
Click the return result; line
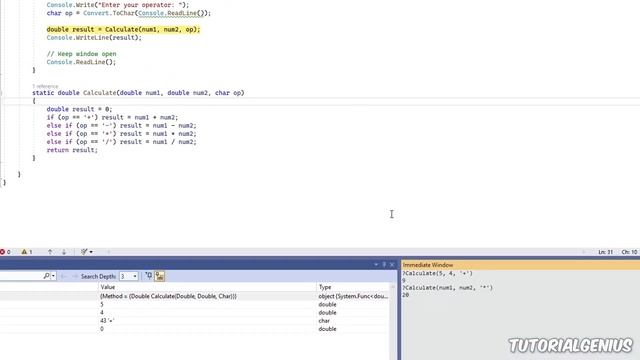(72, 150)
